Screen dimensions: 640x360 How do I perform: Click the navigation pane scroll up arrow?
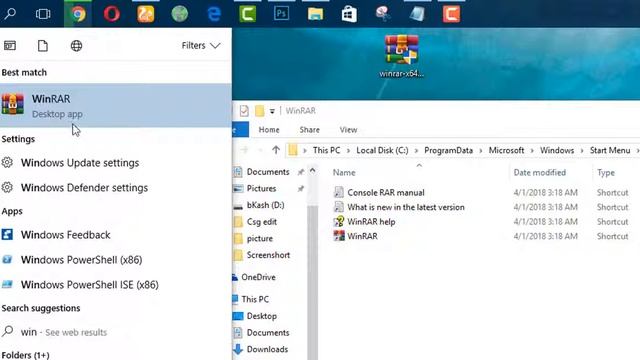[312, 171]
